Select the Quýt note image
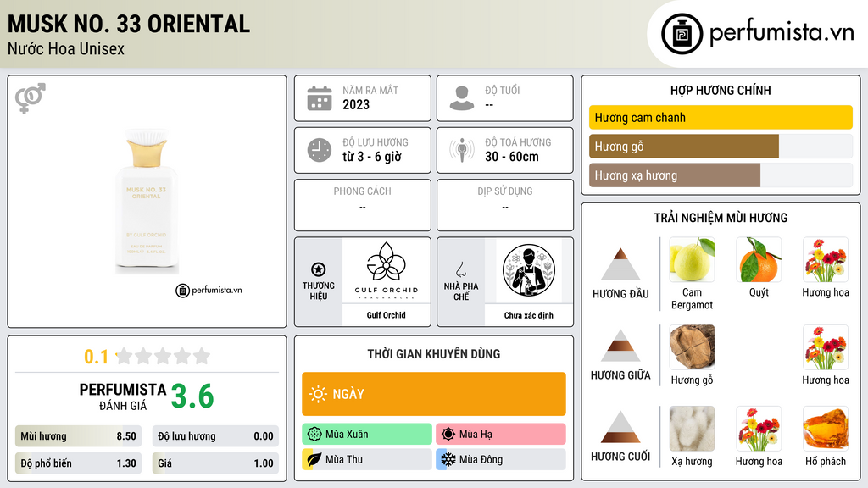The width and height of the screenshot is (868, 488). [759, 259]
